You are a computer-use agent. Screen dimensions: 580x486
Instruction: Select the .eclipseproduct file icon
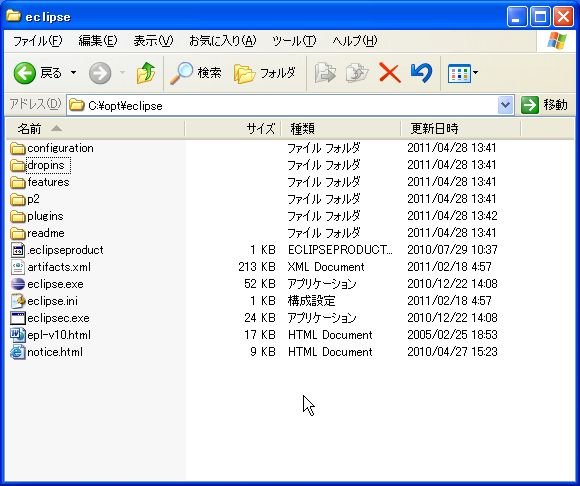click(x=18, y=250)
